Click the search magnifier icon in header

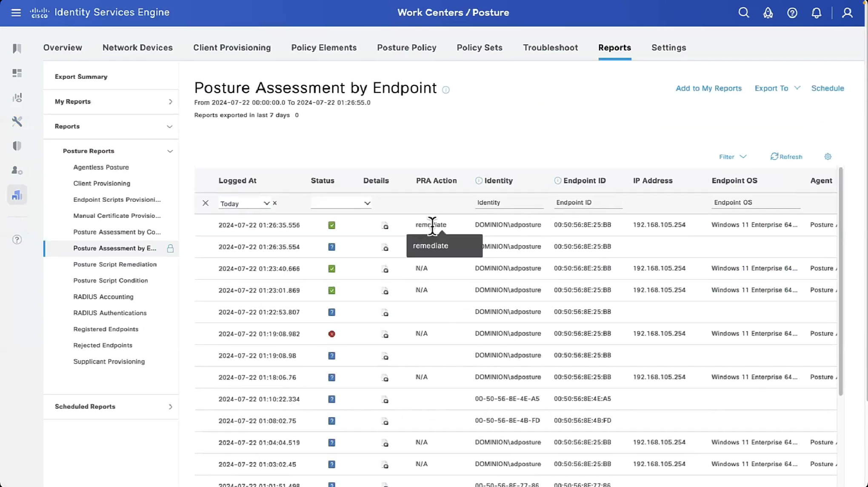click(743, 12)
